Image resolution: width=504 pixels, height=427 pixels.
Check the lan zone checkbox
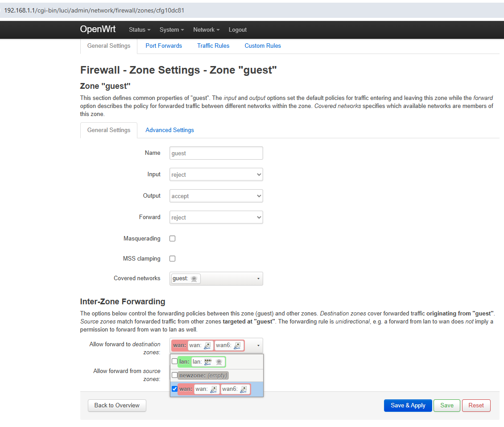[x=174, y=361]
